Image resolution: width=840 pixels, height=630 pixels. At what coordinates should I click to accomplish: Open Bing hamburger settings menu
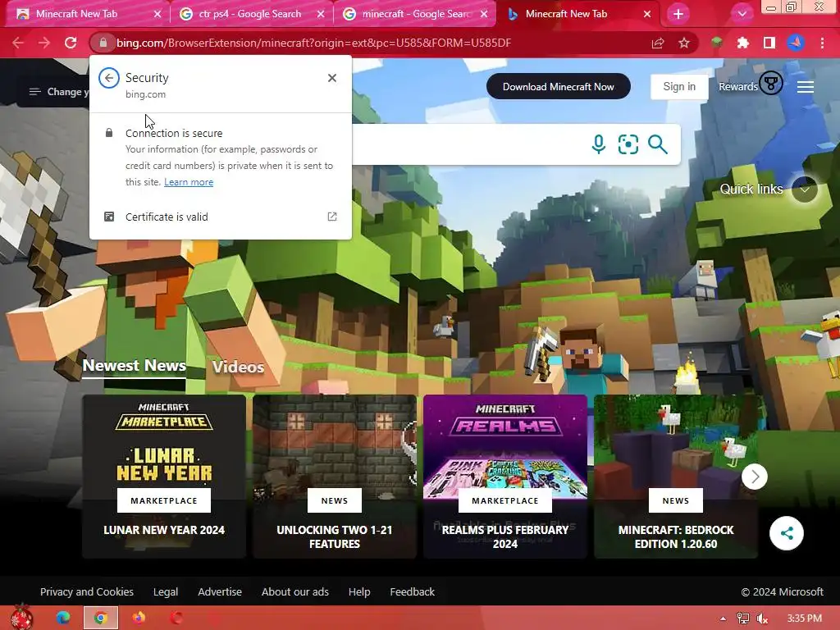[x=806, y=87]
